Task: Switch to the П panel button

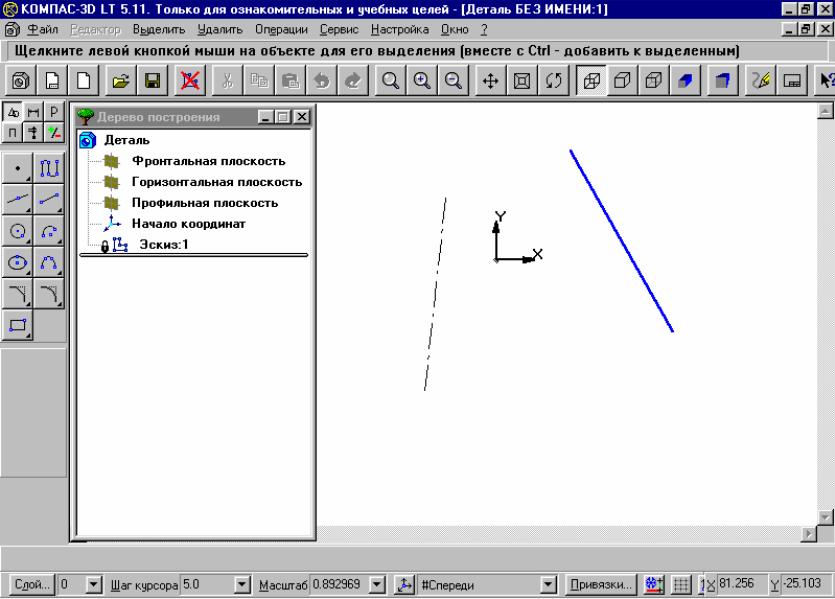Action: [x=13, y=133]
